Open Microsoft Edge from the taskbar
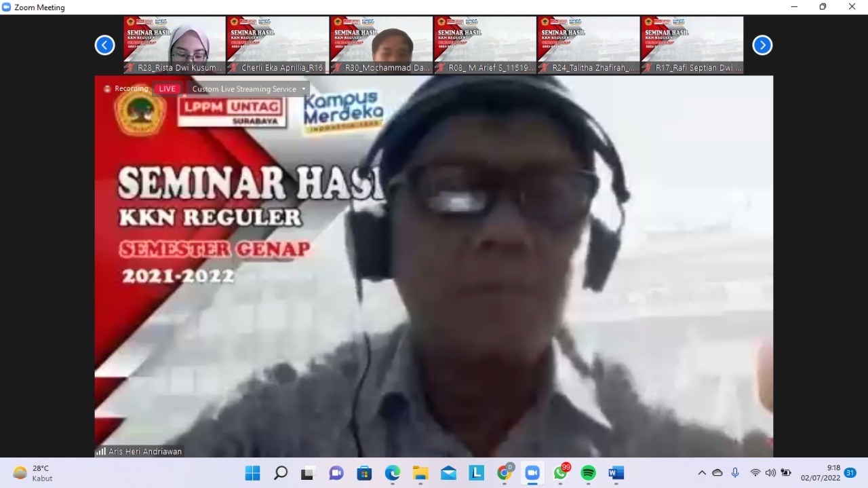Screen dimensions: 868x488 [x=393, y=473]
